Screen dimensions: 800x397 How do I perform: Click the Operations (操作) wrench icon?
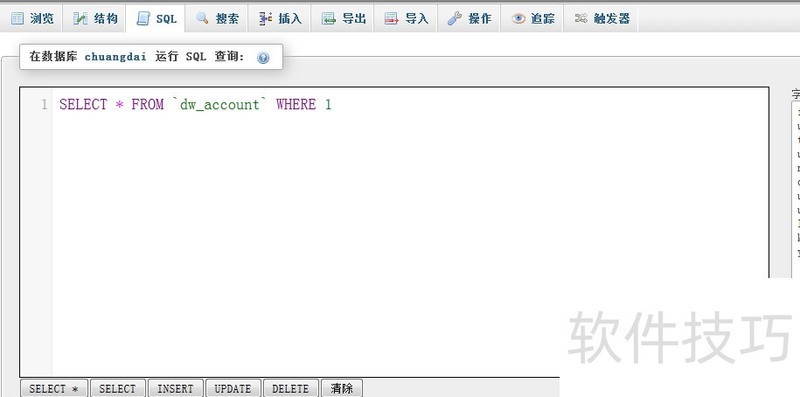(454, 19)
